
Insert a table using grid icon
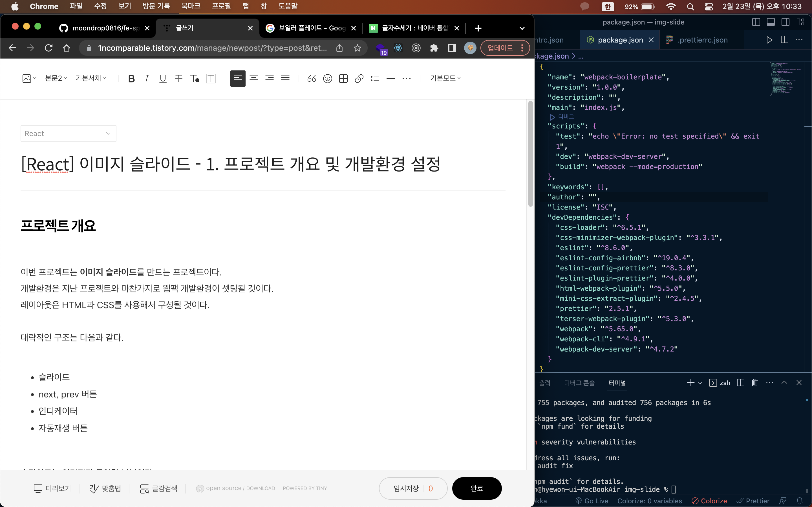tap(343, 79)
